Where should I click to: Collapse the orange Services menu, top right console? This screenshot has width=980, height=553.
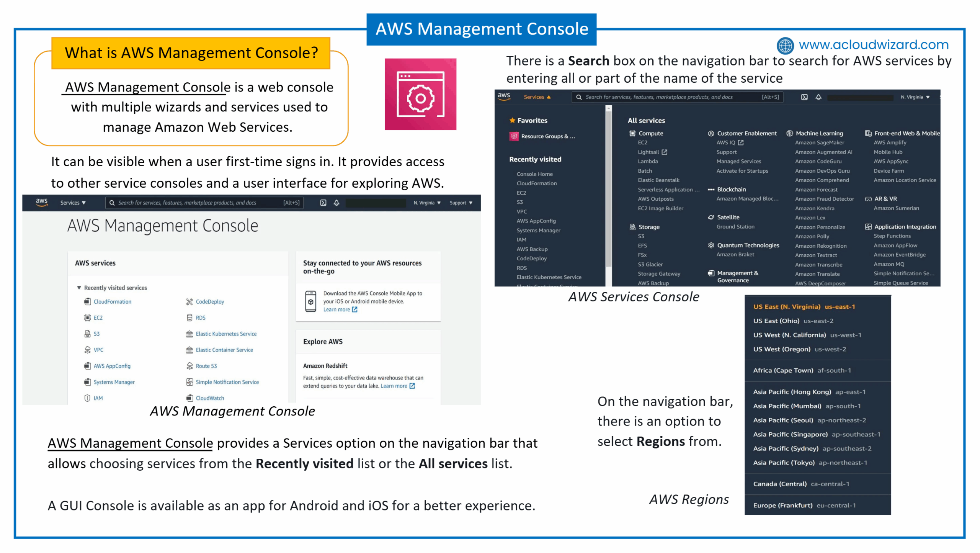(x=537, y=97)
